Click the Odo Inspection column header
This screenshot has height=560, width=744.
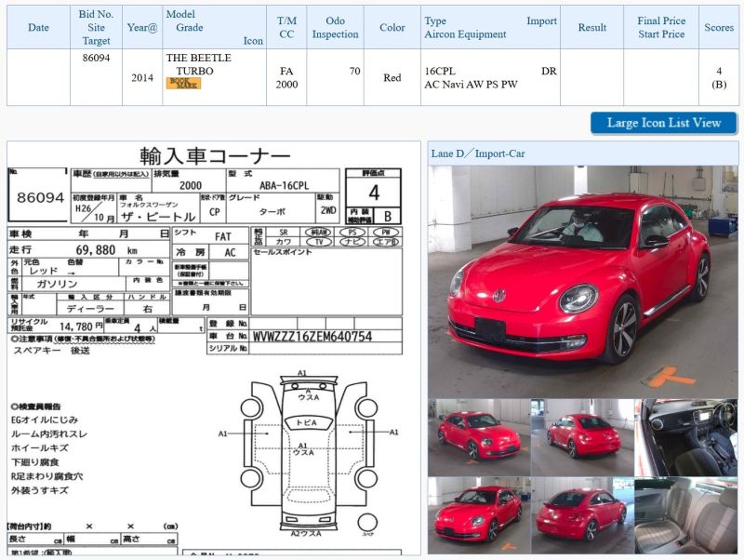tap(335, 28)
